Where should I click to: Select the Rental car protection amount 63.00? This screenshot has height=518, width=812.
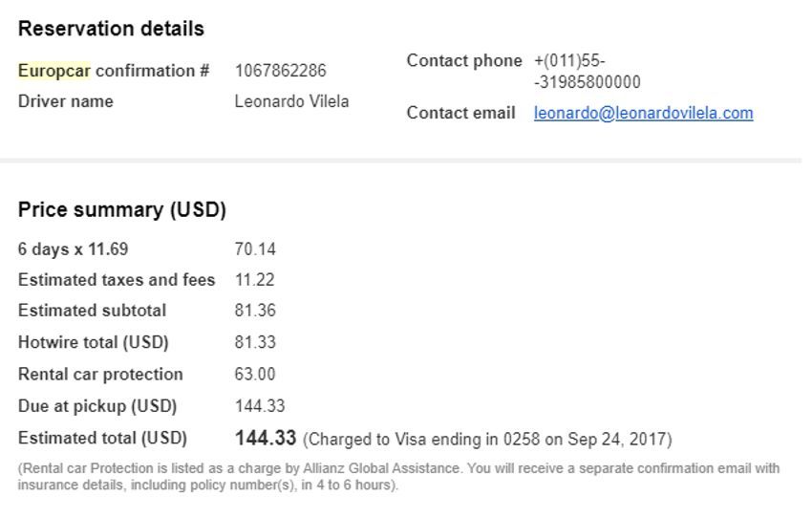click(255, 374)
